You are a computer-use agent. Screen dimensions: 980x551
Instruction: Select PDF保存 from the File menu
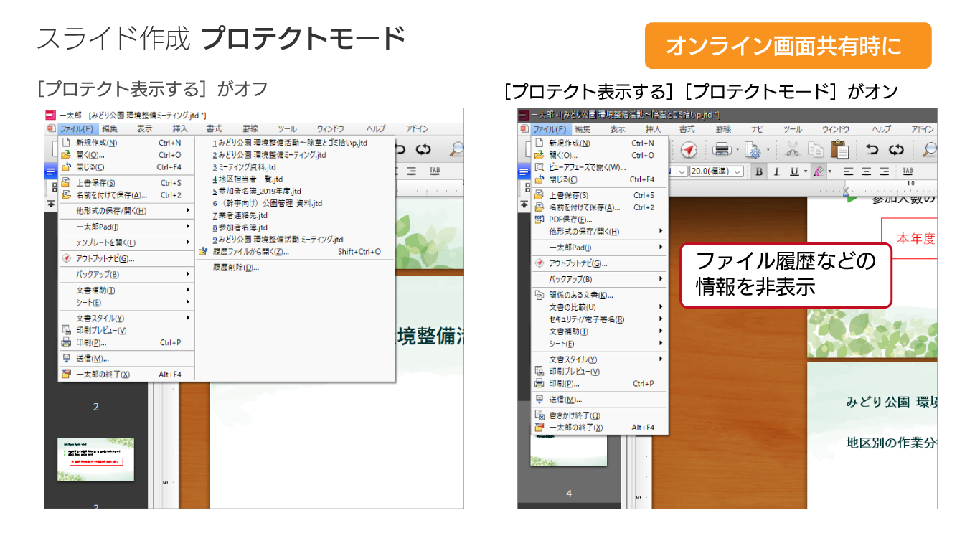point(570,220)
